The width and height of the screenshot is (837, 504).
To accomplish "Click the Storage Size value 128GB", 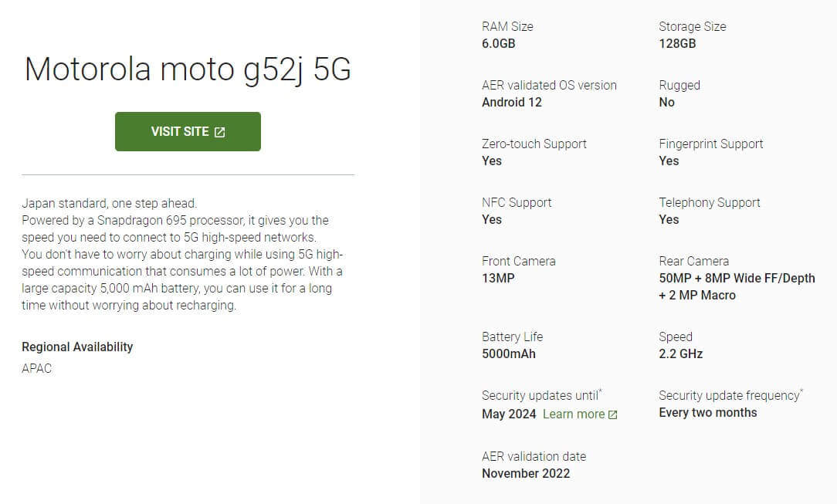I will pos(677,44).
